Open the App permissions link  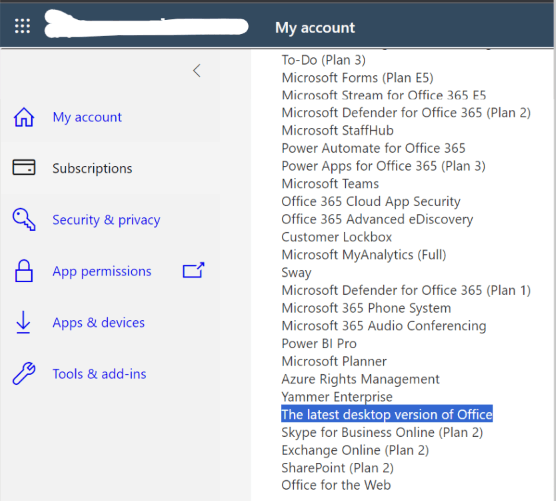tap(102, 271)
